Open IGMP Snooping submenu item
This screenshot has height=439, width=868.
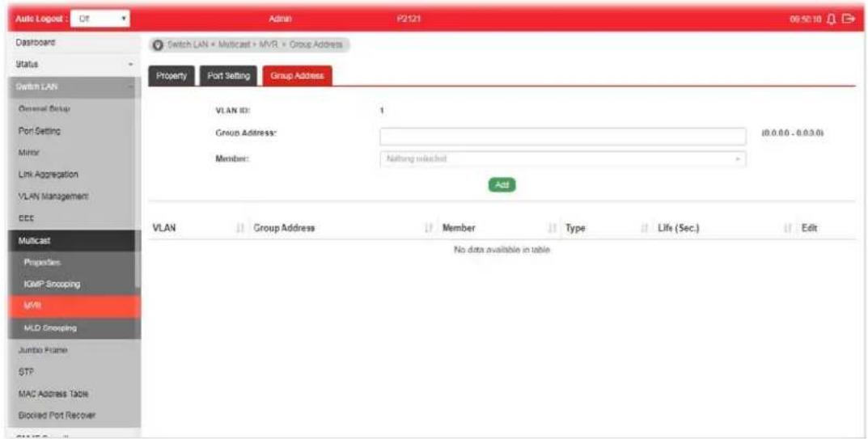click(72, 284)
